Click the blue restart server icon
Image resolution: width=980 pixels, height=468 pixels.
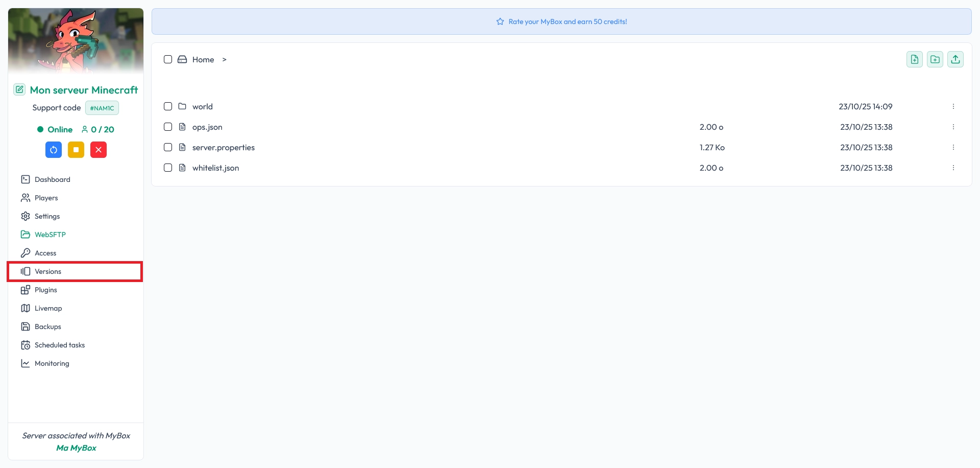point(54,150)
